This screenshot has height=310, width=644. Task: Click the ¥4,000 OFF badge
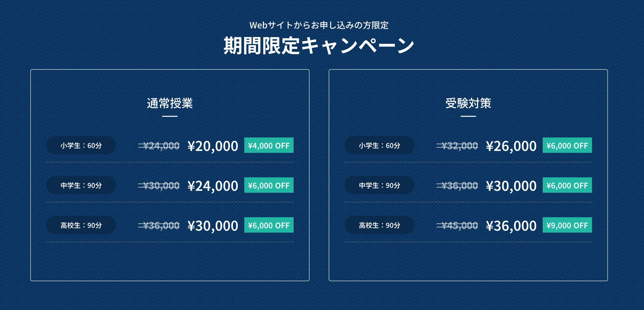pyautogui.click(x=269, y=145)
